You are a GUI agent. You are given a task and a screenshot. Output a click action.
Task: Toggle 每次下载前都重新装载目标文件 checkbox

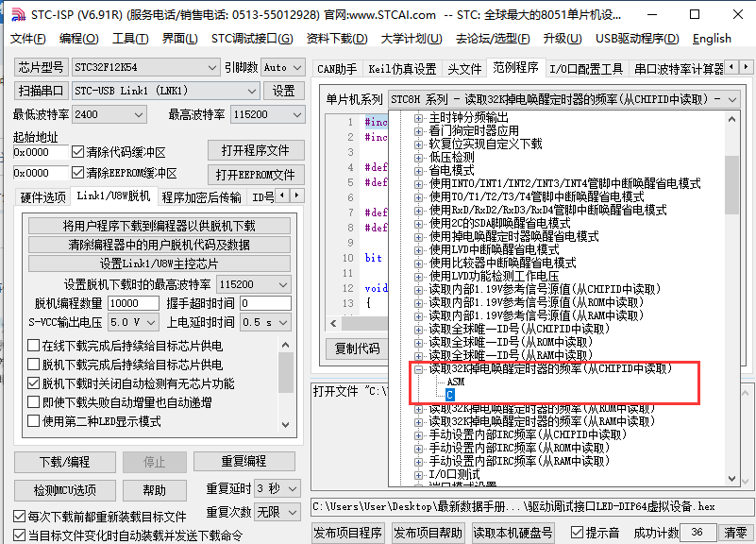point(19,517)
